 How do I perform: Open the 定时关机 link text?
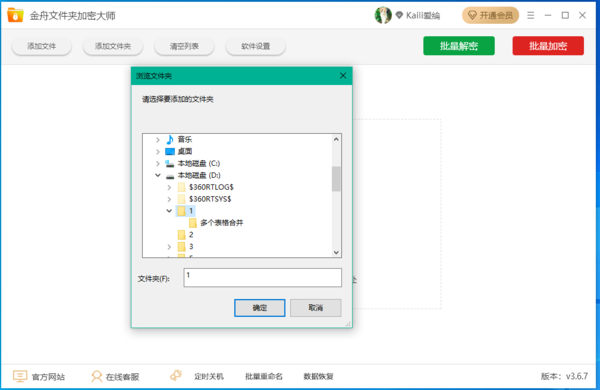coord(209,376)
